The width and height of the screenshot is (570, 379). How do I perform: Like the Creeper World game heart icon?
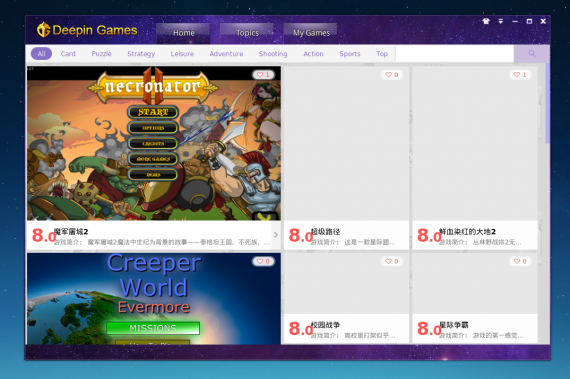click(x=263, y=261)
